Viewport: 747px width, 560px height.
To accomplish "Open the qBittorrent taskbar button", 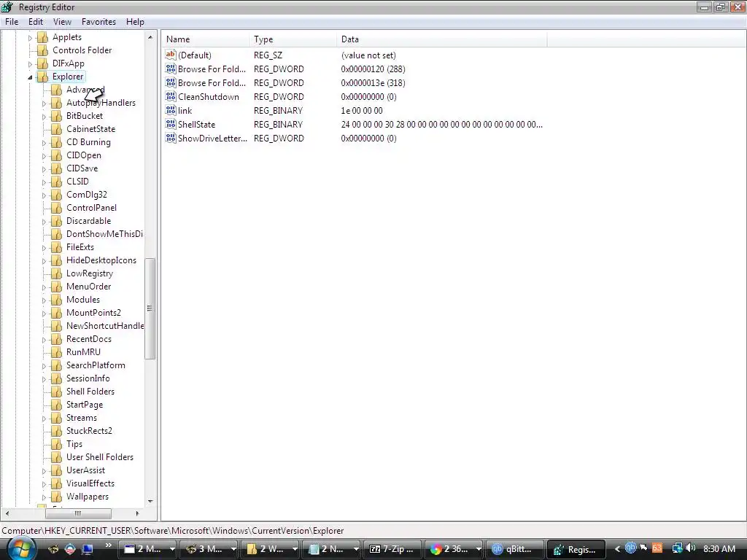I will (x=516, y=549).
